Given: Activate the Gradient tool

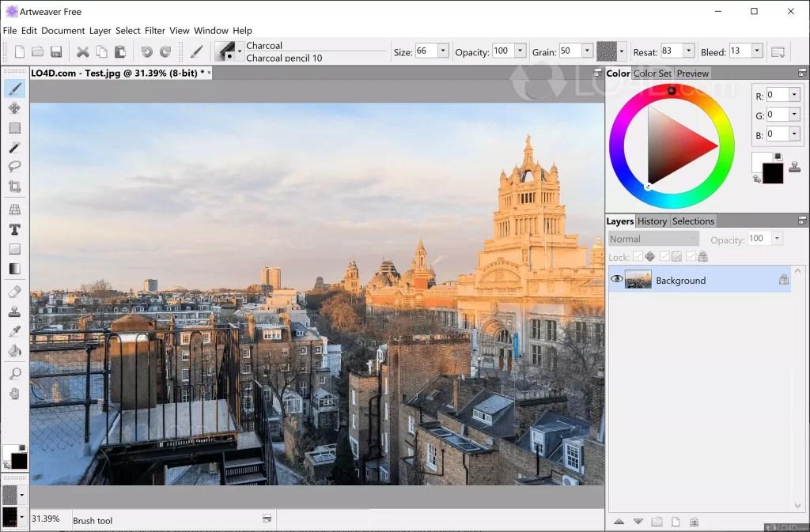Looking at the screenshot, I should [x=14, y=269].
